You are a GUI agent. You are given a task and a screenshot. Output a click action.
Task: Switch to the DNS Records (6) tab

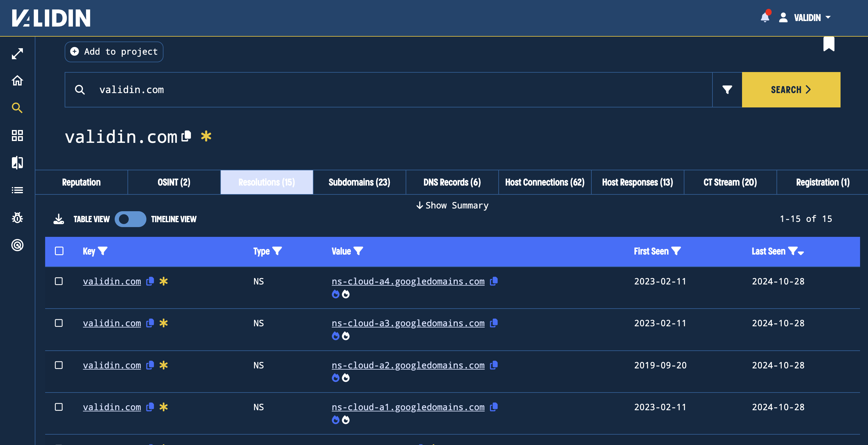pyautogui.click(x=452, y=182)
